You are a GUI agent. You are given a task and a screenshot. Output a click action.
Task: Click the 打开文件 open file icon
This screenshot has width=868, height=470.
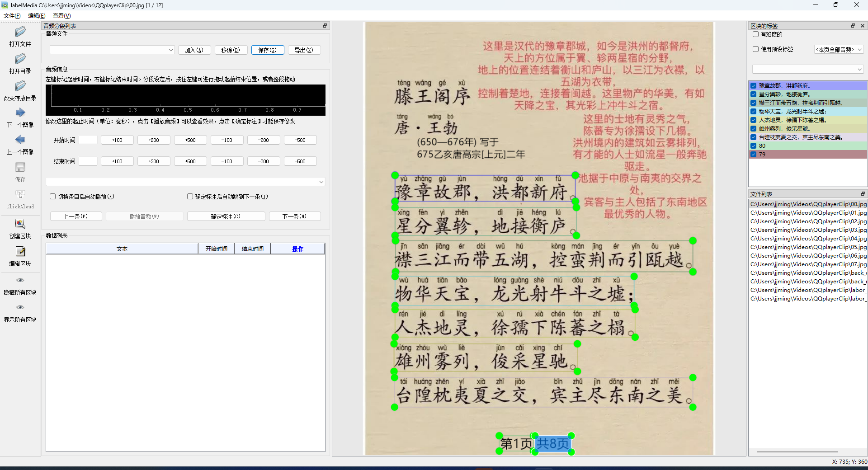(x=20, y=32)
